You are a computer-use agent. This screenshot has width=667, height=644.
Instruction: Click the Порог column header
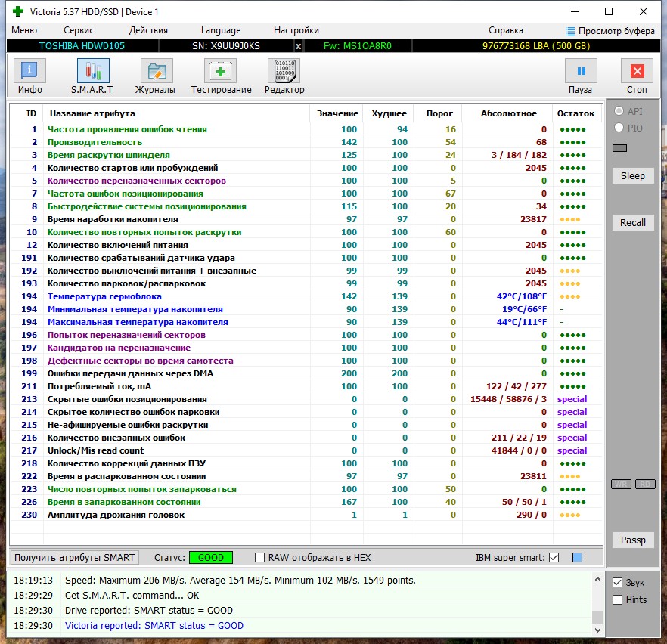(439, 113)
